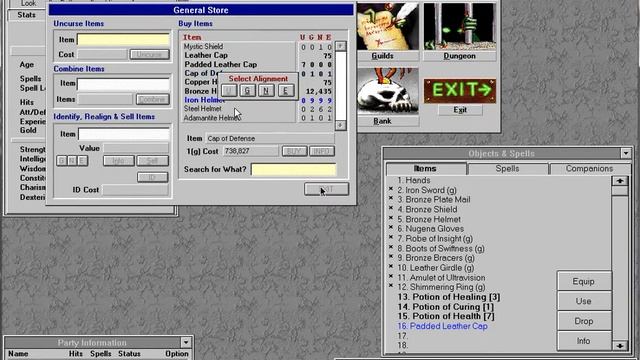
Task: Switch to the Spells tab
Action: [507, 169]
